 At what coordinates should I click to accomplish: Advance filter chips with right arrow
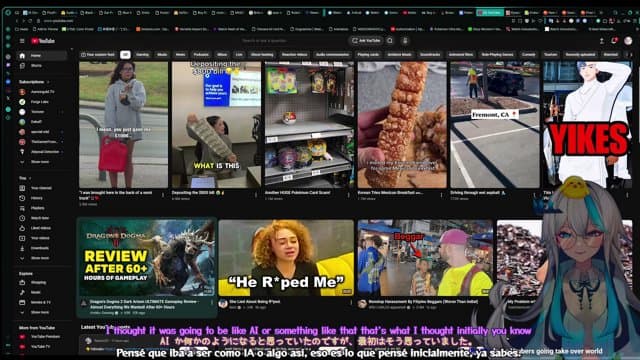[x=630, y=55]
